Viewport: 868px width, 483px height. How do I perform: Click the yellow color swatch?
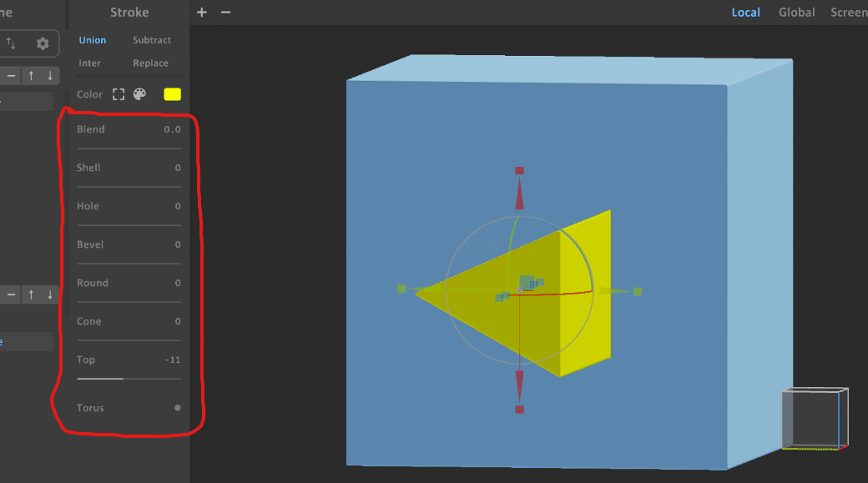pos(172,94)
